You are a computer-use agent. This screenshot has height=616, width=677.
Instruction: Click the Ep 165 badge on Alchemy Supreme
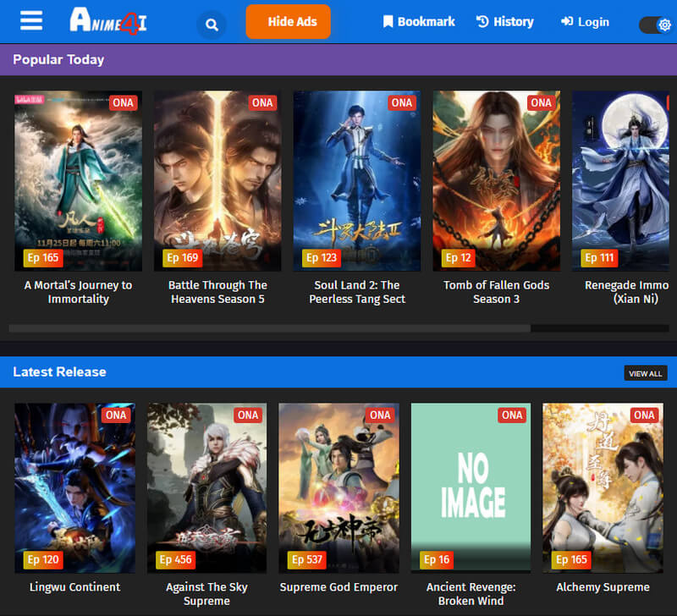(x=571, y=560)
